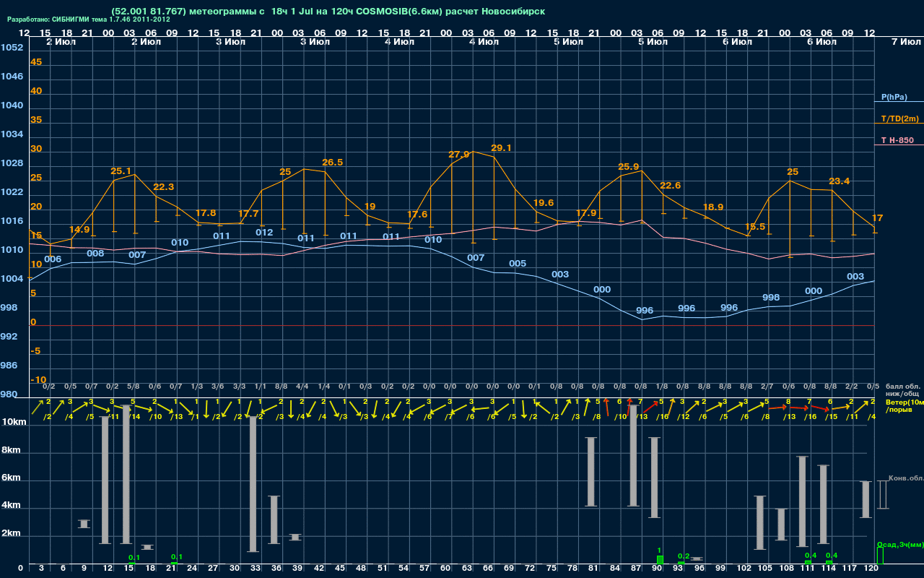This screenshot has height=578, width=924.
Task: Click the 005 pressure label
Action: click(518, 264)
